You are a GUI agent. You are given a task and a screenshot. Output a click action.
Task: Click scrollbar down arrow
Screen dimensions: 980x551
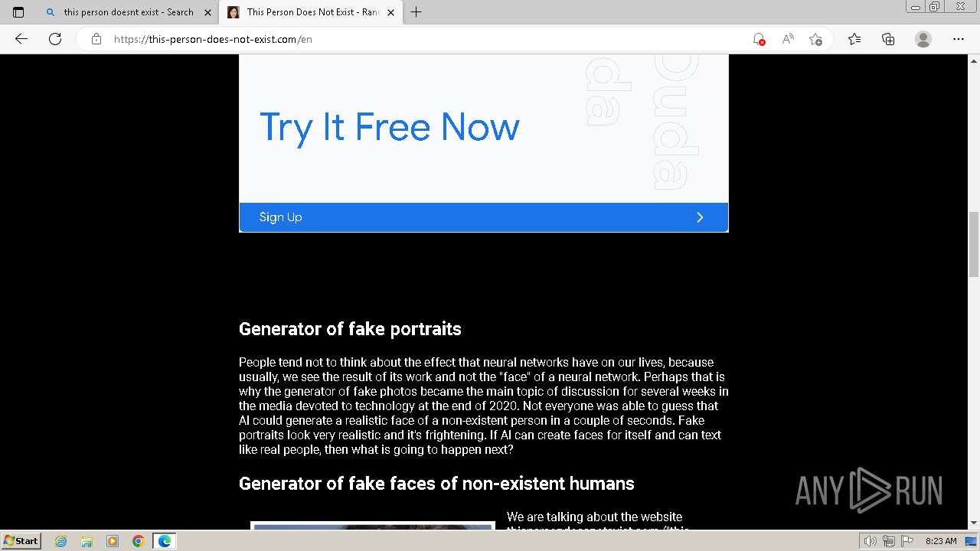[974, 523]
